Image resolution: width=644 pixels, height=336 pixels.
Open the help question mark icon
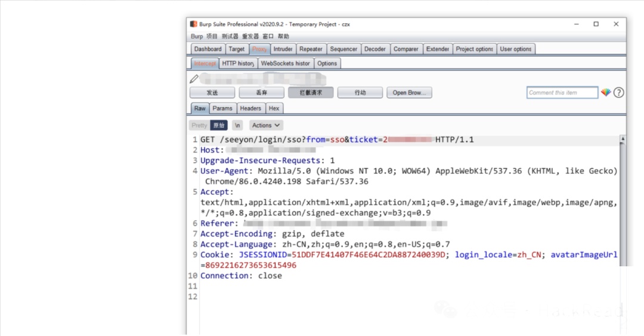tap(618, 93)
